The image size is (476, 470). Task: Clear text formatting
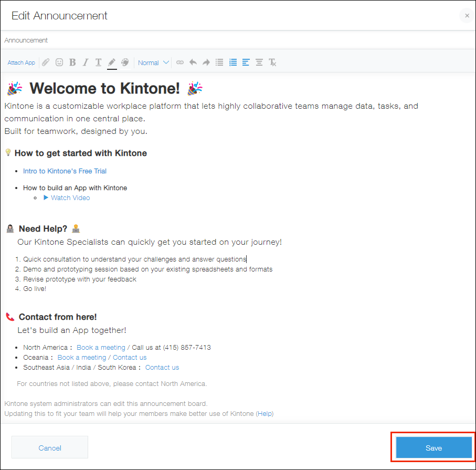pos(272,62)
